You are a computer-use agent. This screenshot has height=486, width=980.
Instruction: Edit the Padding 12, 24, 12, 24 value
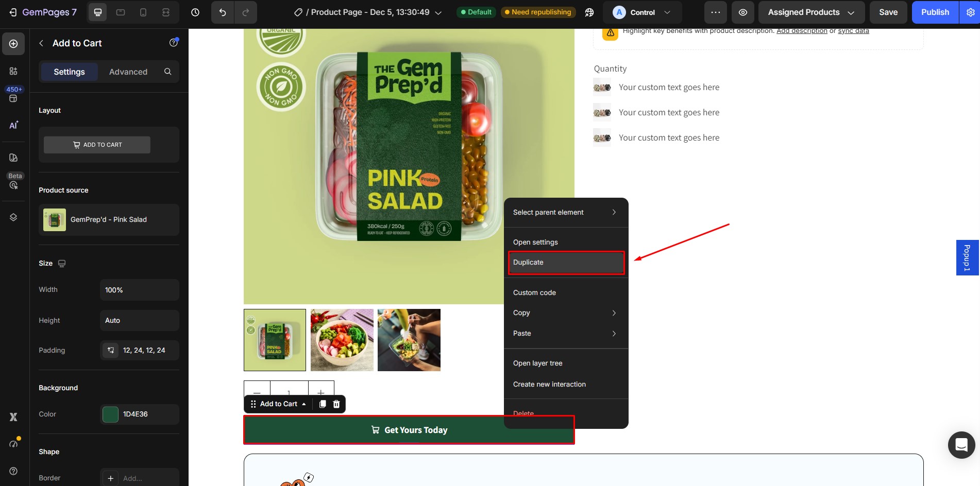point(144,350)
